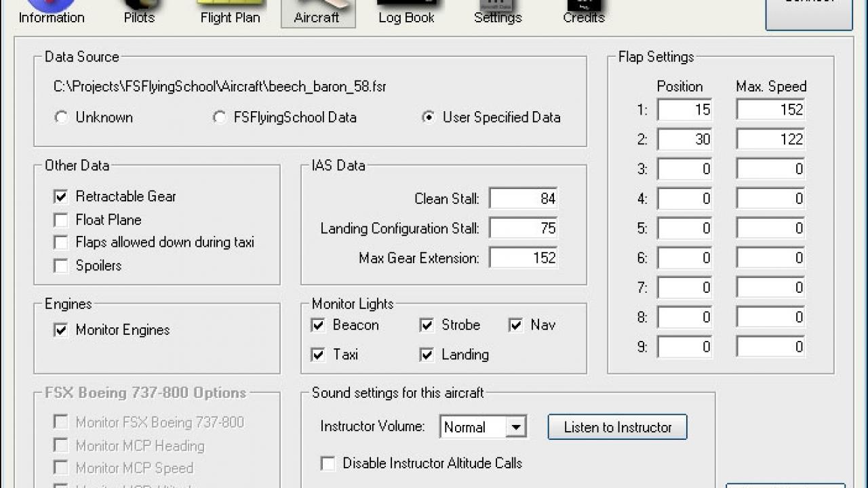Viewport: 868px width, 488px height.
Task: Click the Clean Stall speed field
Action: (x=524, y=198)
